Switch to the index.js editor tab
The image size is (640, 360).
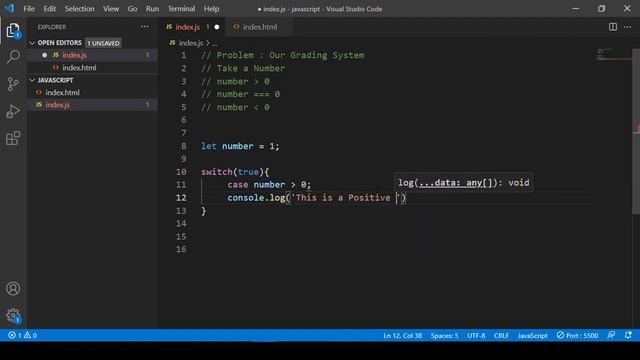pos(192,27)
